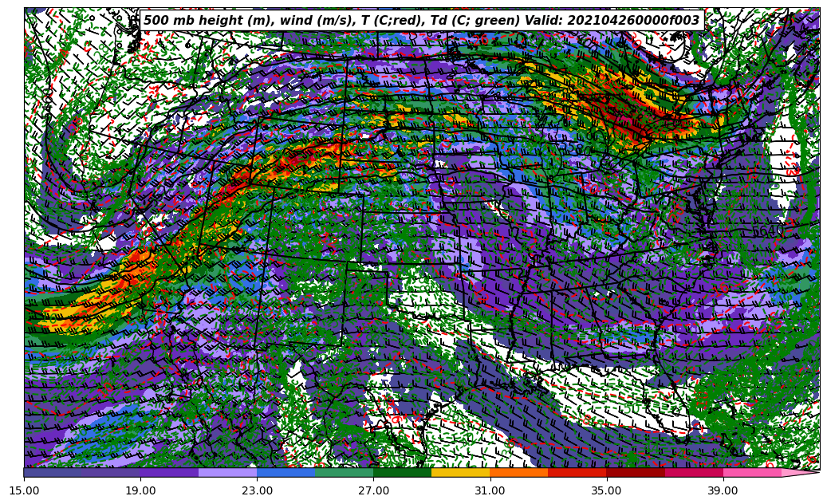This screenshot has width=827, height=504.
Task: Click the 31.00 colorbar tick label
Action: click(490, 490)
